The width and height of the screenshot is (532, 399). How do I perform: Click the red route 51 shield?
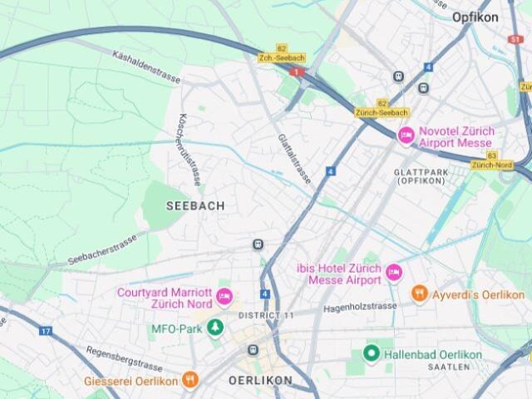pyautogui.click(x=515, y=39)
